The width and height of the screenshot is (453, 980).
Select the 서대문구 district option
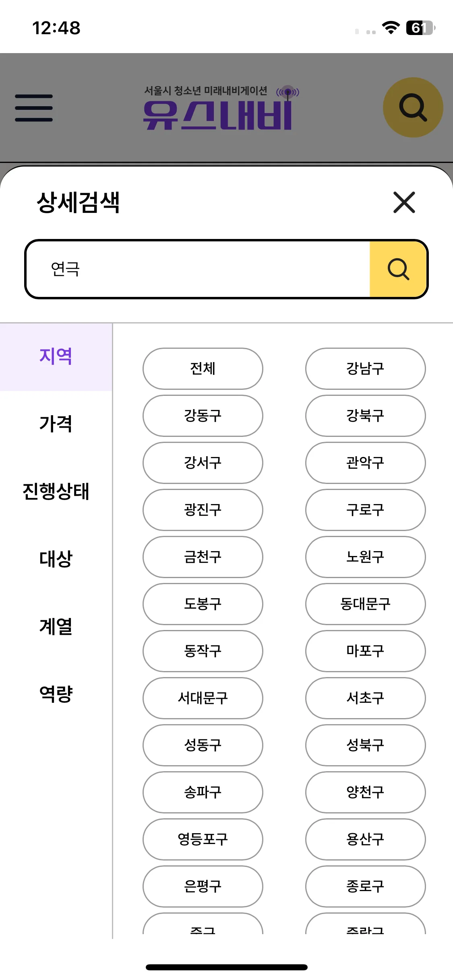(x=203, y=698)
